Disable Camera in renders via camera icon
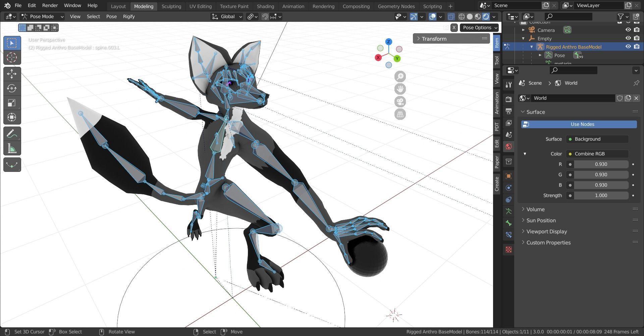The image size is (644, 336). tap(637, 30)
